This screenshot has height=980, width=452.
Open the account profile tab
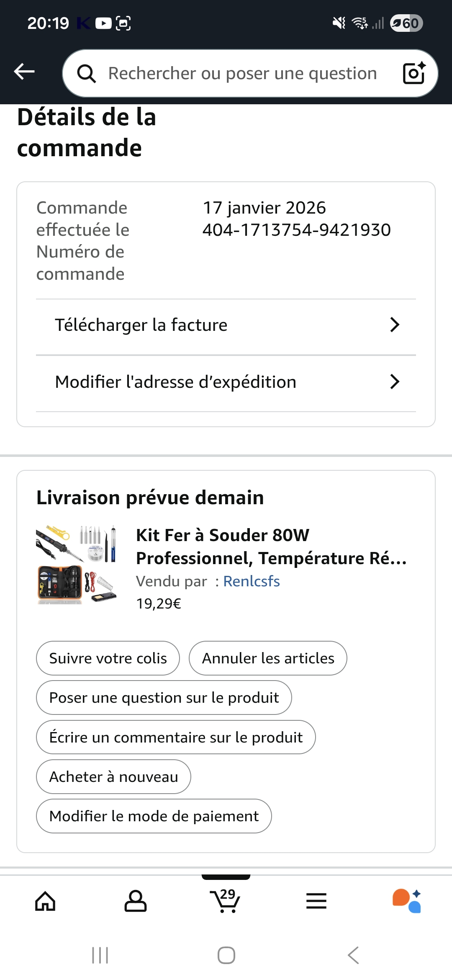coord(136,901)
